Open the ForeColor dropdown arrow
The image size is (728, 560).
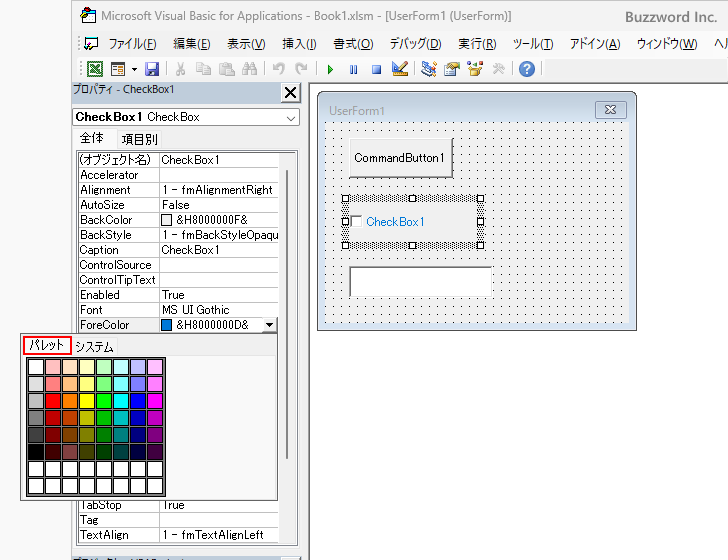tap(269, 325)
